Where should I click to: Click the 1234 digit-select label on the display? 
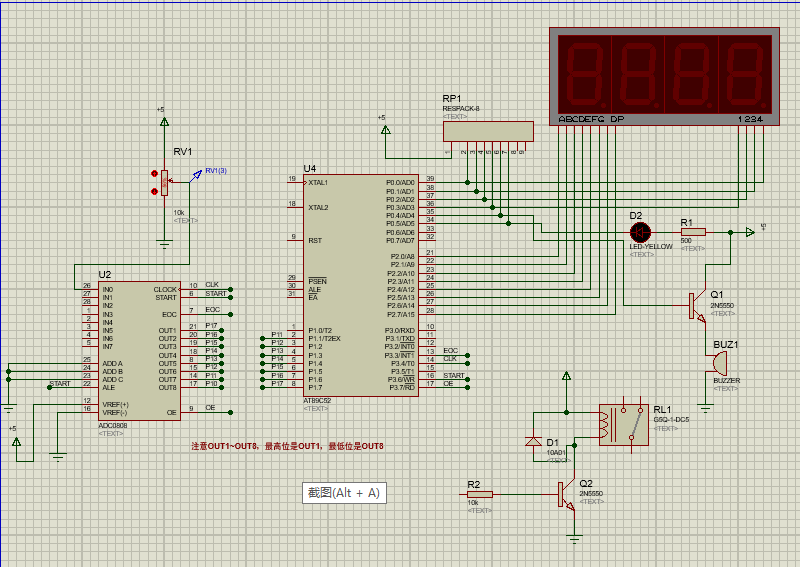click(750, 119)
